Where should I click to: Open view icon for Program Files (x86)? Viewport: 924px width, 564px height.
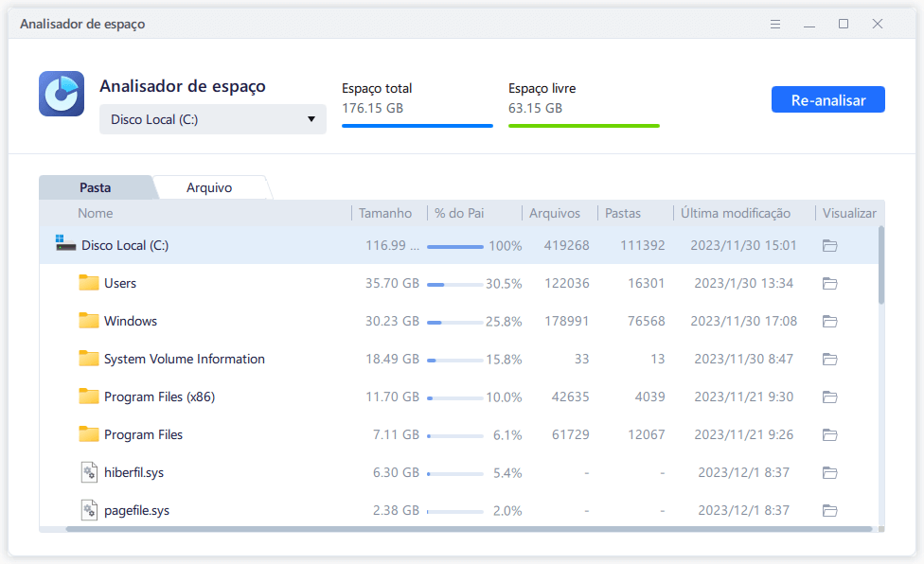pos(829,397)
